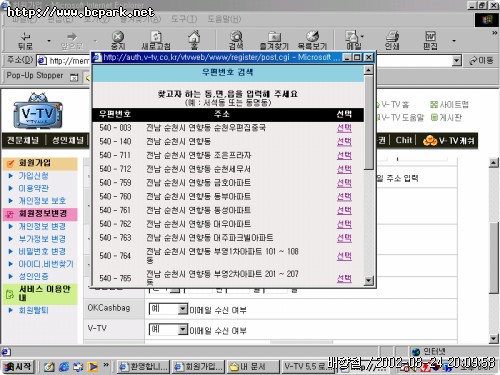Image resolution: width=500 pixels, height=375 pixels.
Task: Open the 도구(T) menu
Action: (x=184, y=19)
